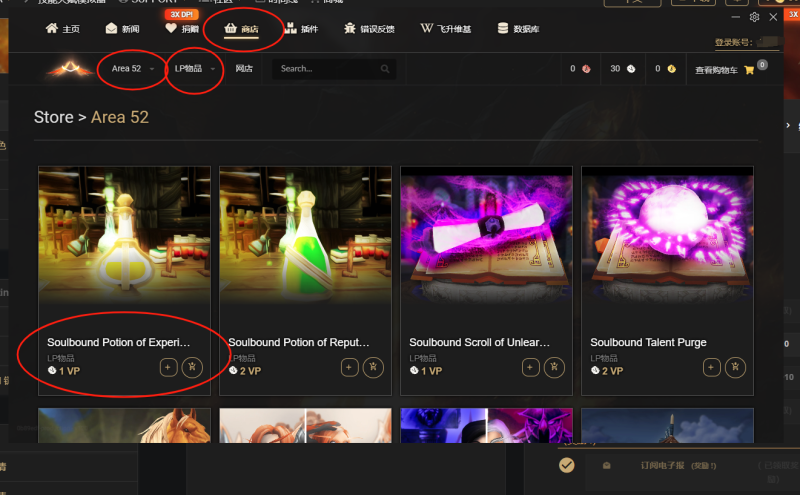Add Talent Purge with plus icon
Image resolution: width=800 pixels, height=495 pixels.
tap(712, 367)
